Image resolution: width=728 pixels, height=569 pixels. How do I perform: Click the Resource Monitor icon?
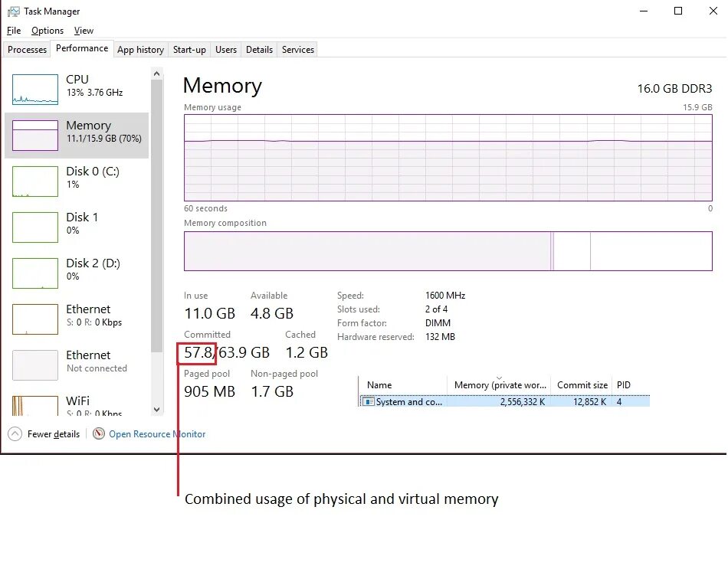coord(99,434)
